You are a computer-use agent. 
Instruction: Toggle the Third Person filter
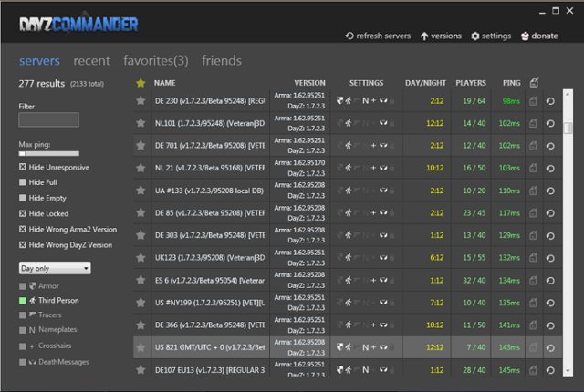click(23, 299)
